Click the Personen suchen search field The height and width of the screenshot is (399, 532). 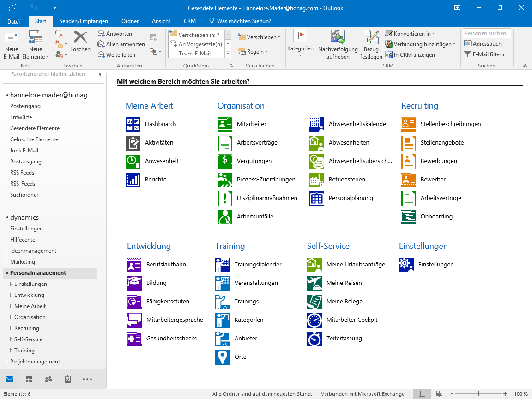coord(487,33)
